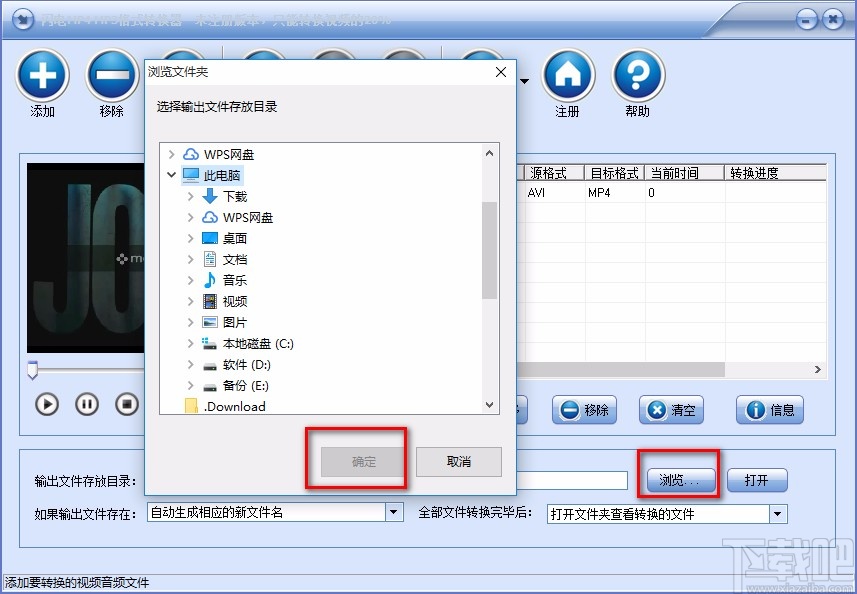Select the .Download folder
Image resolution: width=857 pixels, height=594 pixels.
[x=236, y=406]
